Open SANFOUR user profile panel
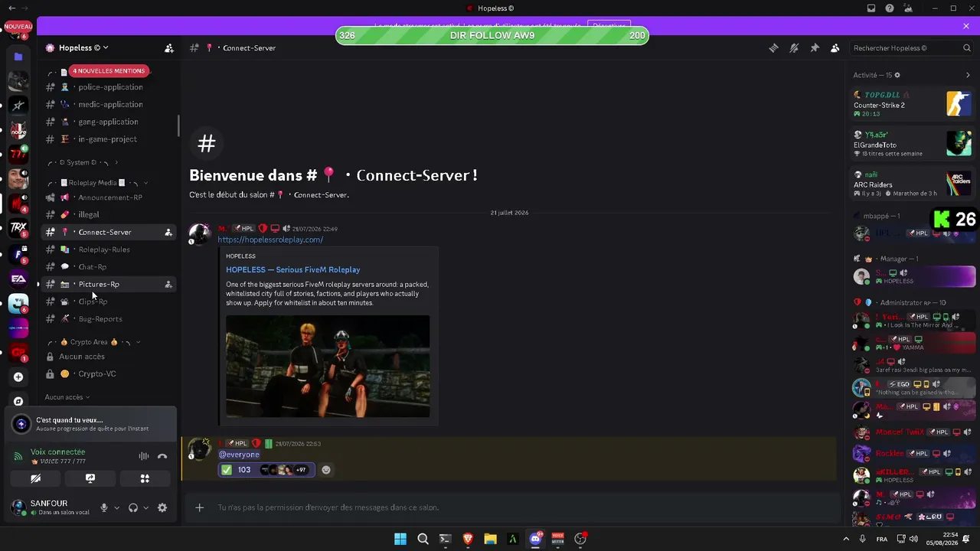Image resolution: width=980 pixels, height=551 pixels. [x=51, y=507]
